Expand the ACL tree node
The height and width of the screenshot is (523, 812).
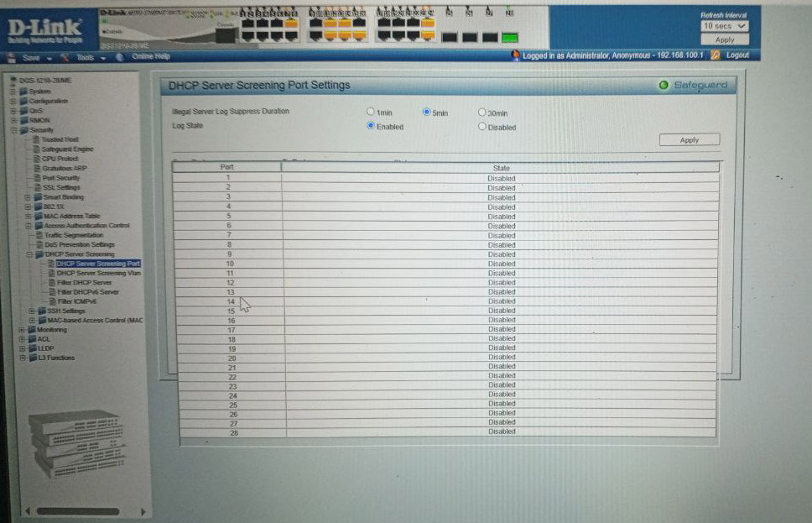tap(23, 339)
